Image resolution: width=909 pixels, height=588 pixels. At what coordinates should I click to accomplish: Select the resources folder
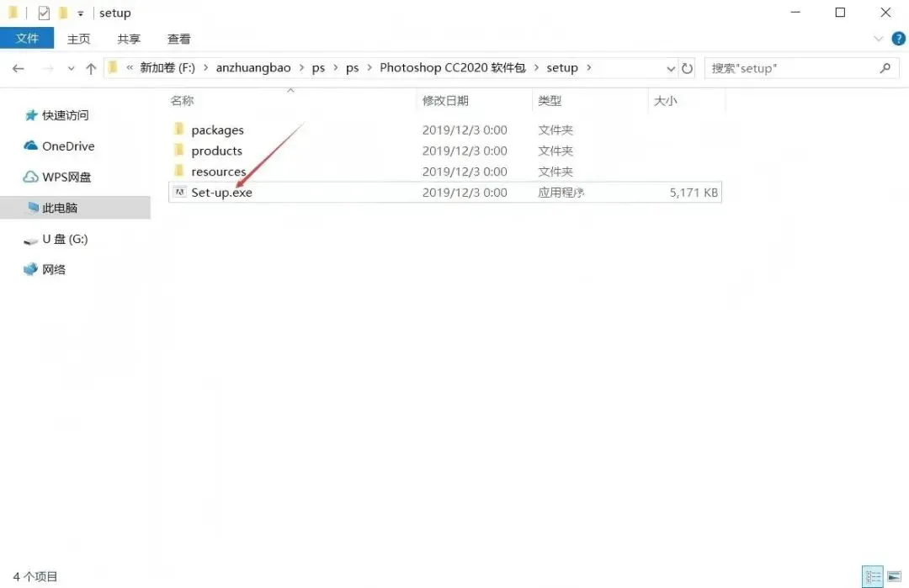pos(219,172)
